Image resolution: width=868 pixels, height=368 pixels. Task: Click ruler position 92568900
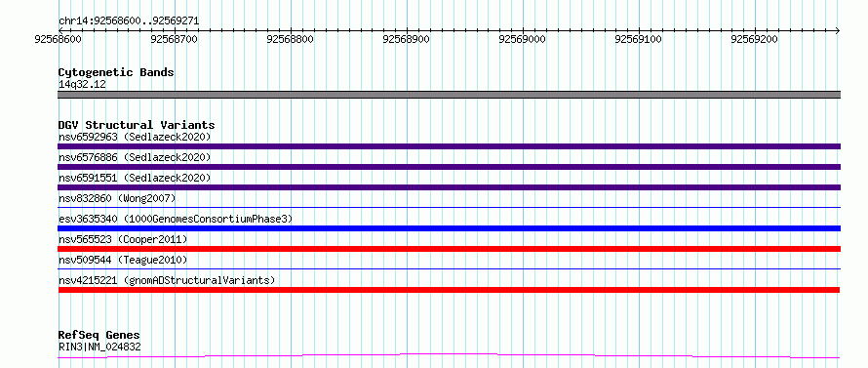[406, 39]
